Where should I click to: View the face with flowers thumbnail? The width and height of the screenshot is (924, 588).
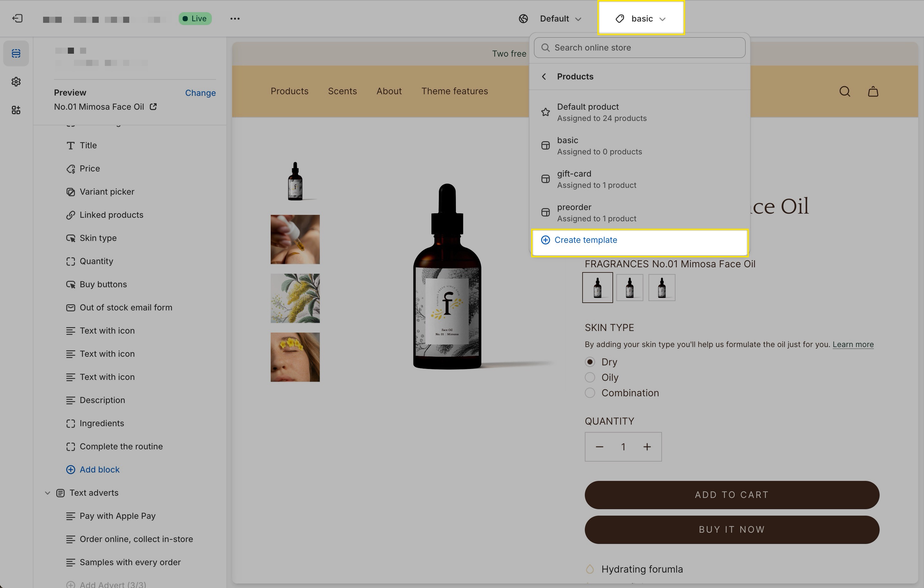pos(295,357)
